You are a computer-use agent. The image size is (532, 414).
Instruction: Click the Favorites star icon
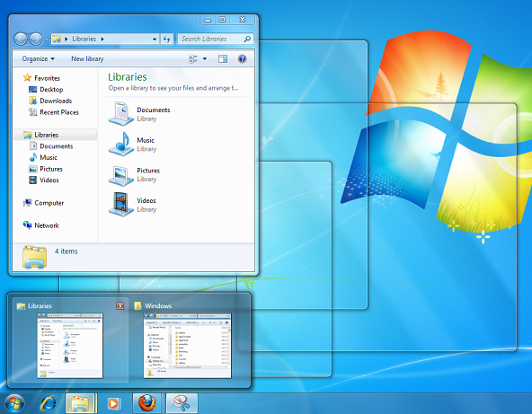click(x=27, y=77)
